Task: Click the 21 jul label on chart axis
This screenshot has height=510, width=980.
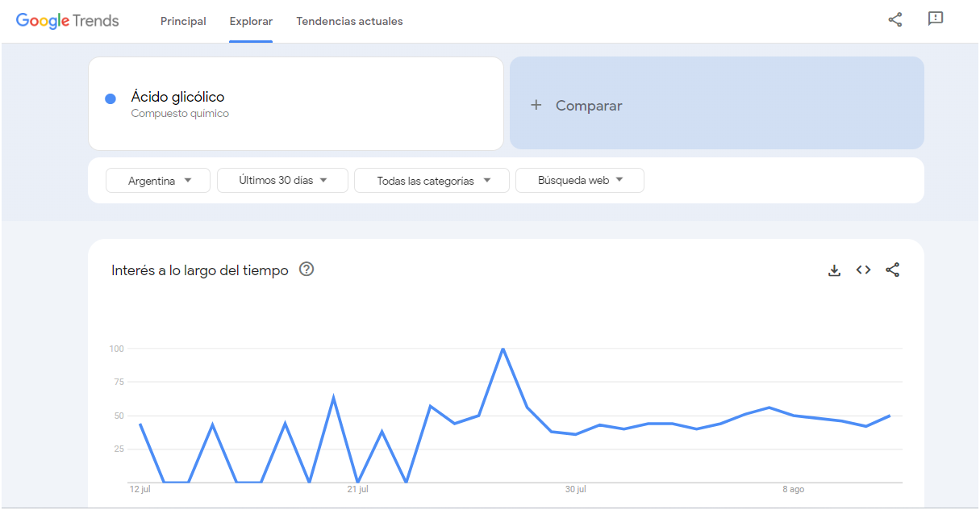Action: click(x=357, y=489)
